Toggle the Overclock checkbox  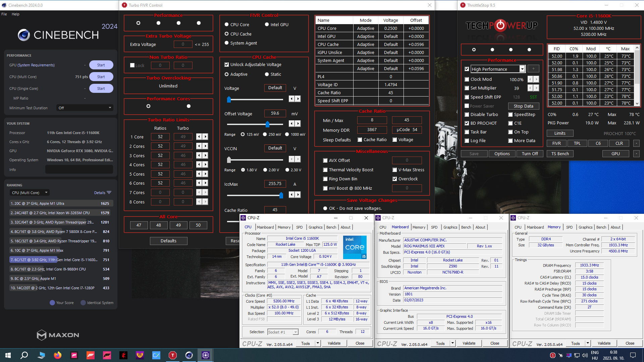tap(395, 179)
